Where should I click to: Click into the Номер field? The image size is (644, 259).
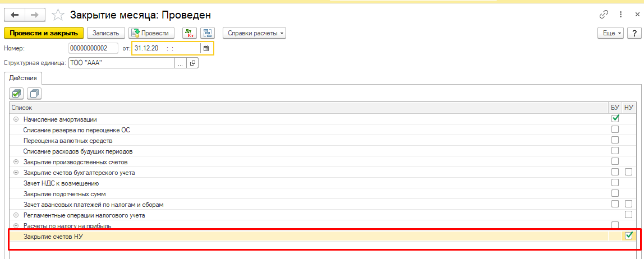coord(93,48)
